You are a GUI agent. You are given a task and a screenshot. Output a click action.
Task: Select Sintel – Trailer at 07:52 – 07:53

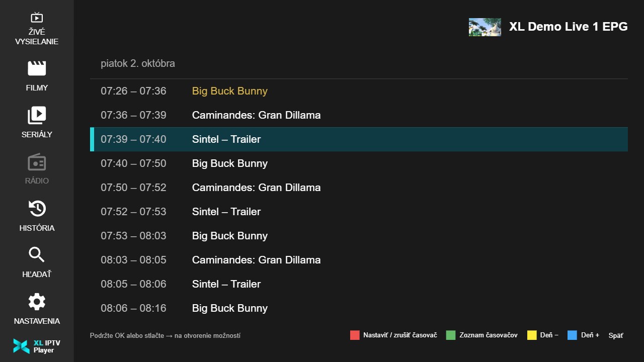(x=359, y=212)
